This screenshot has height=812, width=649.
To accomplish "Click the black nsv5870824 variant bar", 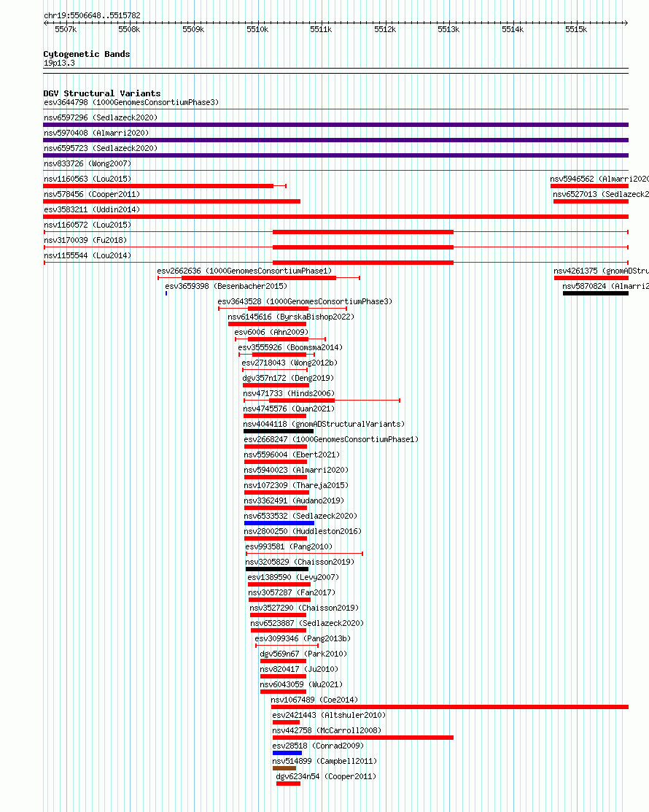I will click(596, 293).
